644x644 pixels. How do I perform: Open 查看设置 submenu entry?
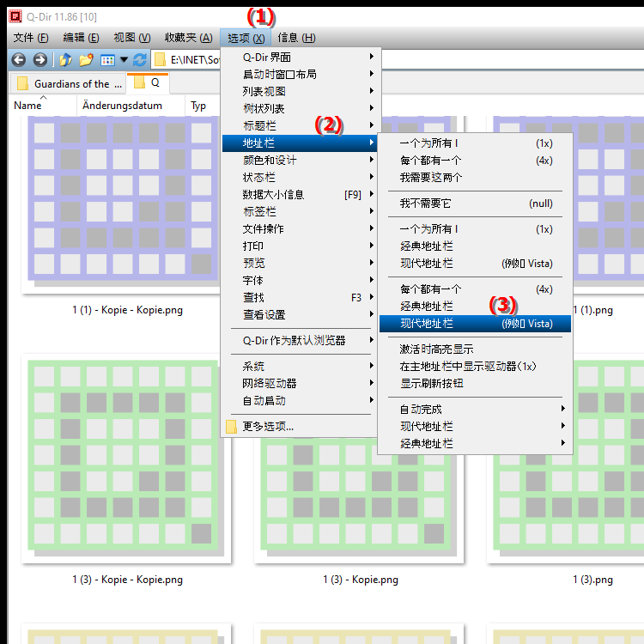[x=301, y=314]
